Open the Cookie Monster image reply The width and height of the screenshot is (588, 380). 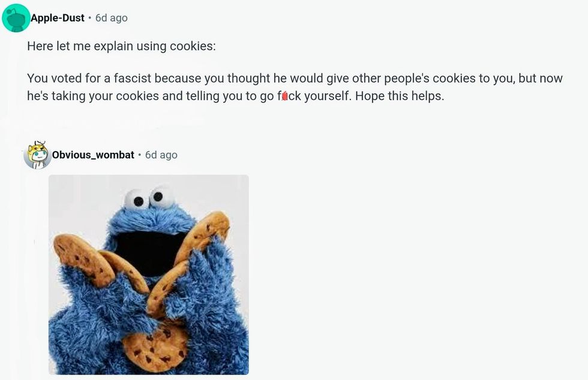coord(149,275)
